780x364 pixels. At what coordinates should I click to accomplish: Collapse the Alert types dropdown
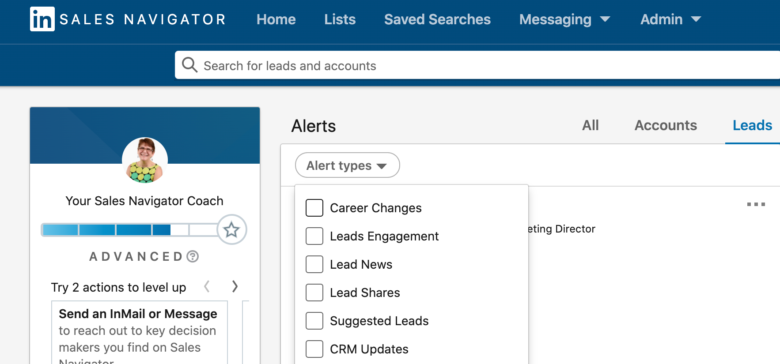click(347, 166)
